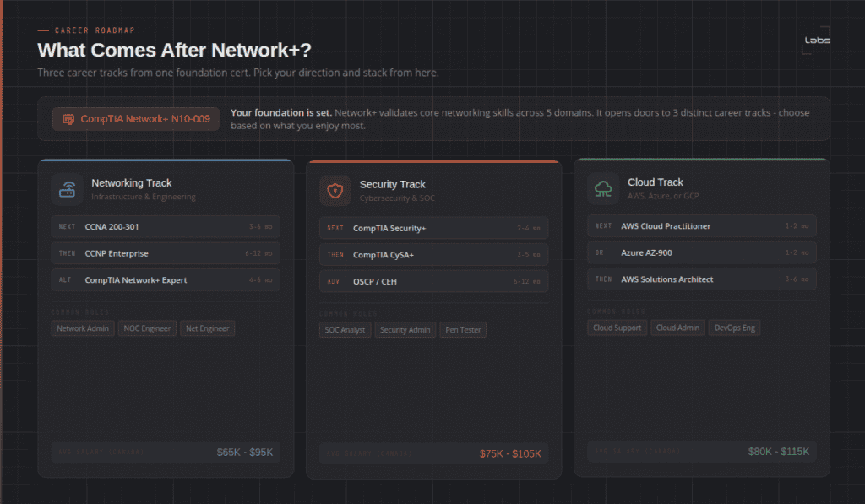Viewport: 865px width, 504px height.
Task: Click the CAREER ROADMAP label
Action: coord(95,30)
